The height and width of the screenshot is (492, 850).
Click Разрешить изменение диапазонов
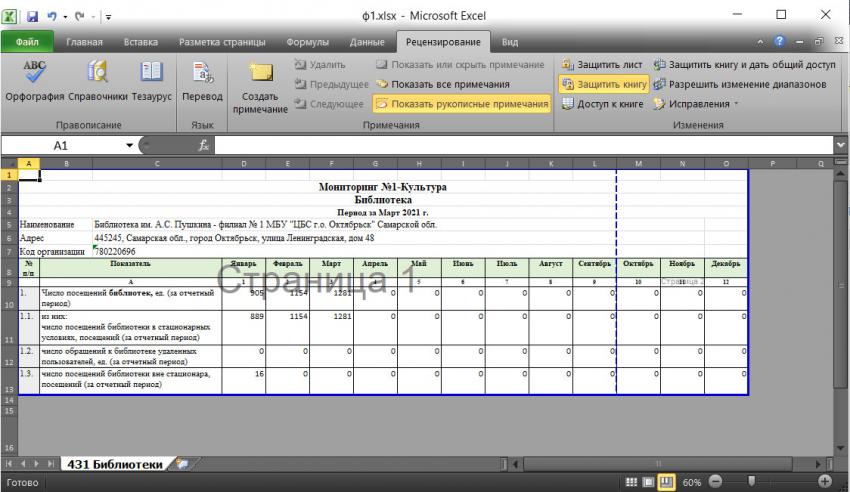tap(740, 84)
